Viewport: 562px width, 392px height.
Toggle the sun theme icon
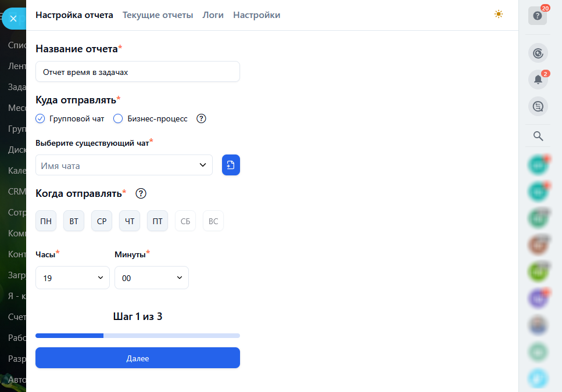tap(498, 15)
